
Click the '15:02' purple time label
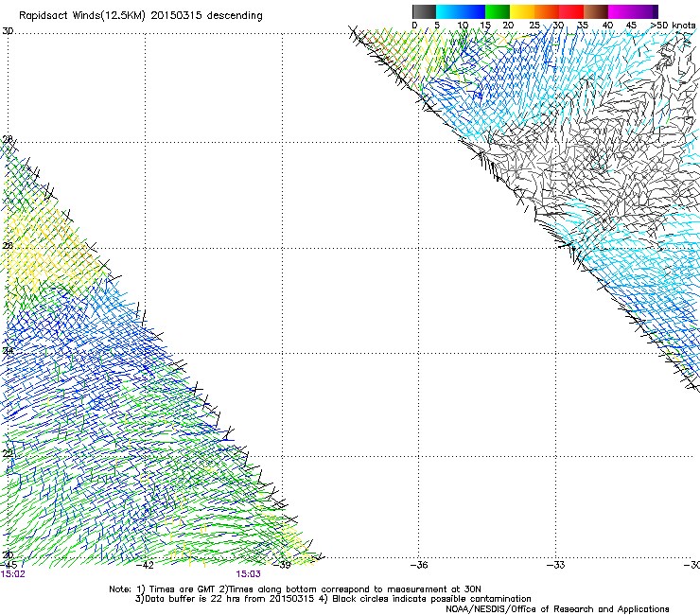[x=13, y=574]
